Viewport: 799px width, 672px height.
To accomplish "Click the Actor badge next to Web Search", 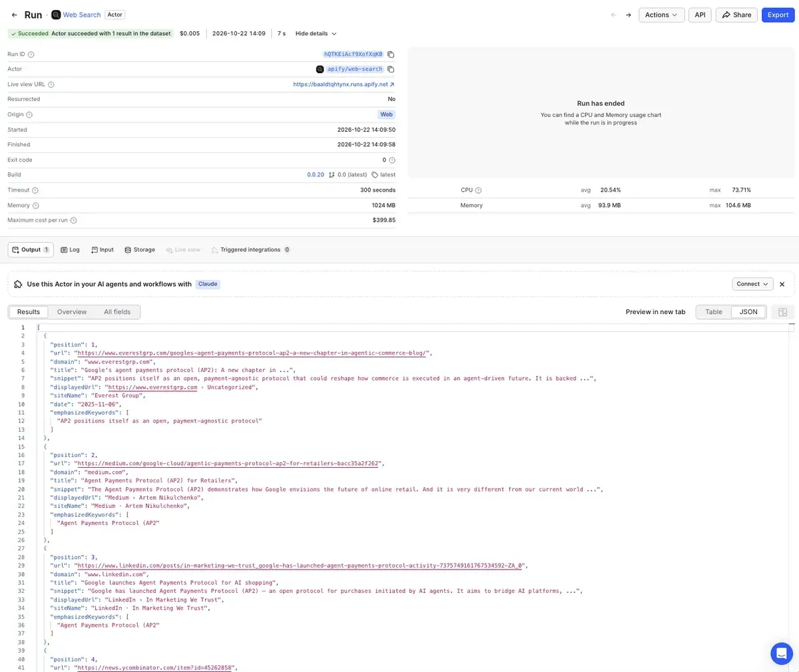I will tap(115, 15).
